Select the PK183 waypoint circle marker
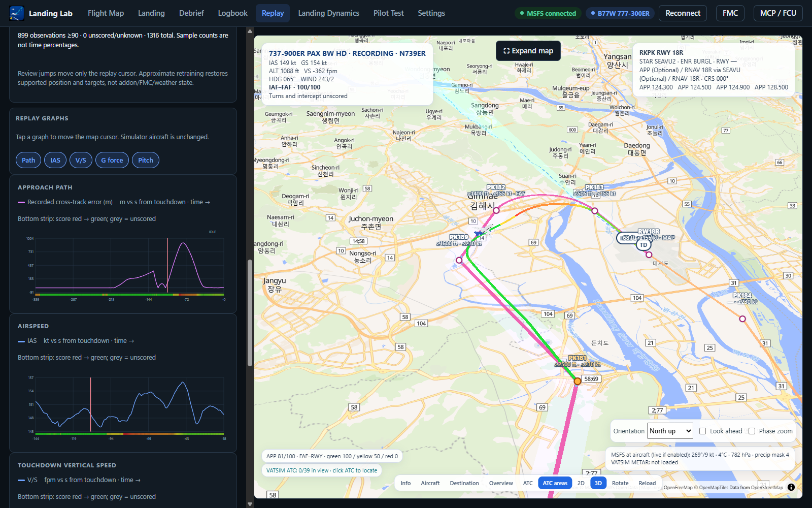The width and height of the screenshot is (812, 508). tap(595, 210)
